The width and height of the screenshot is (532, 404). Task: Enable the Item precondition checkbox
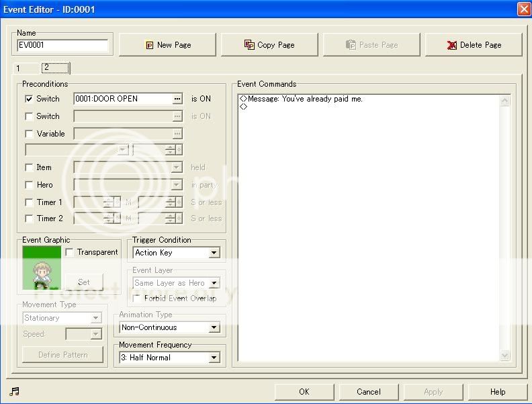29,167
